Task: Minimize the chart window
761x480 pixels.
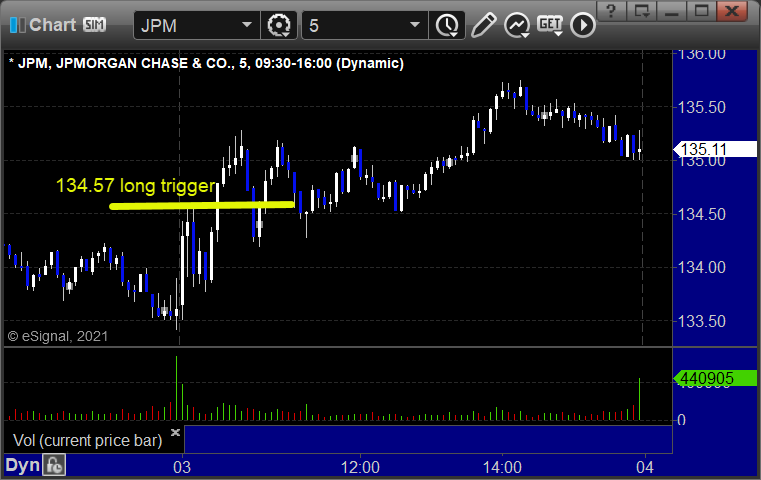Action: pyautogui.click(x=672, y=10)
